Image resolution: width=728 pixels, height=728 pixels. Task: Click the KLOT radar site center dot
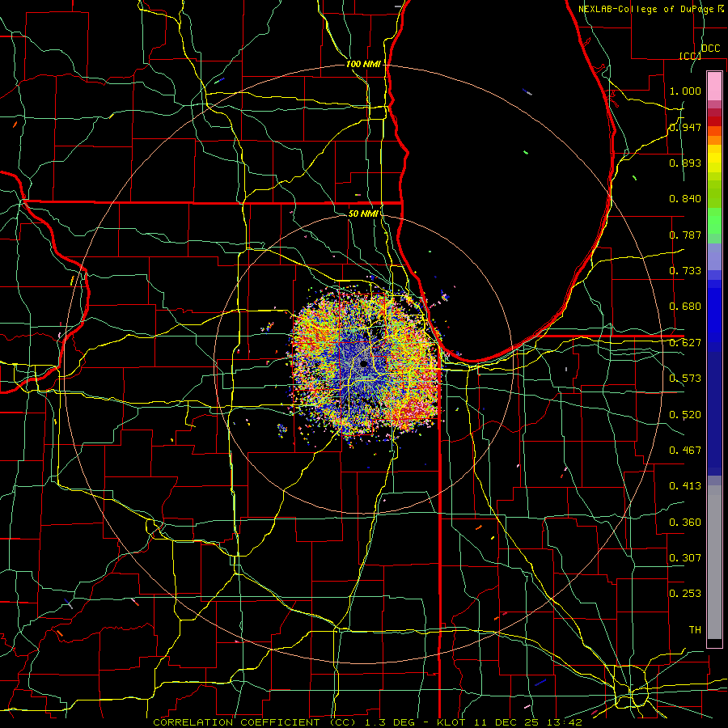[363, 363]
